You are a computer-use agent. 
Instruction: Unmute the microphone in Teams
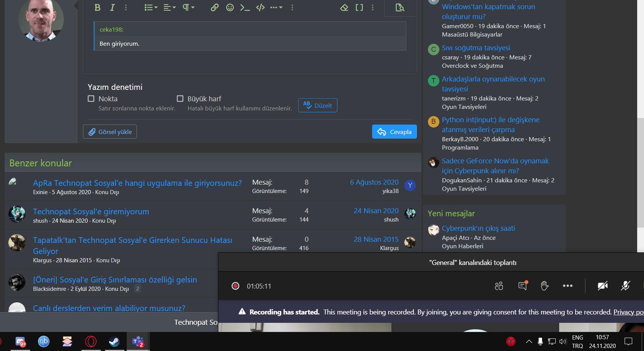625,286
